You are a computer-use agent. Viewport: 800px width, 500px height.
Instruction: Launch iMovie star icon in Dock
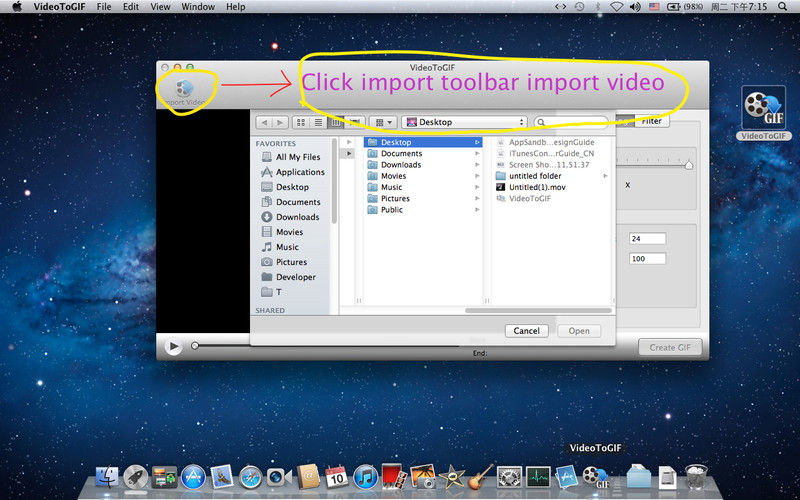point(452,478)
